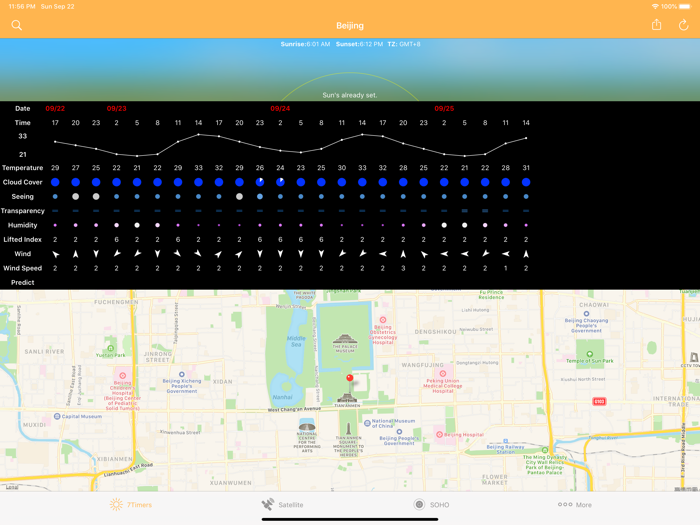Tap the CCTV tower landmark icon

tap(694, 357)
